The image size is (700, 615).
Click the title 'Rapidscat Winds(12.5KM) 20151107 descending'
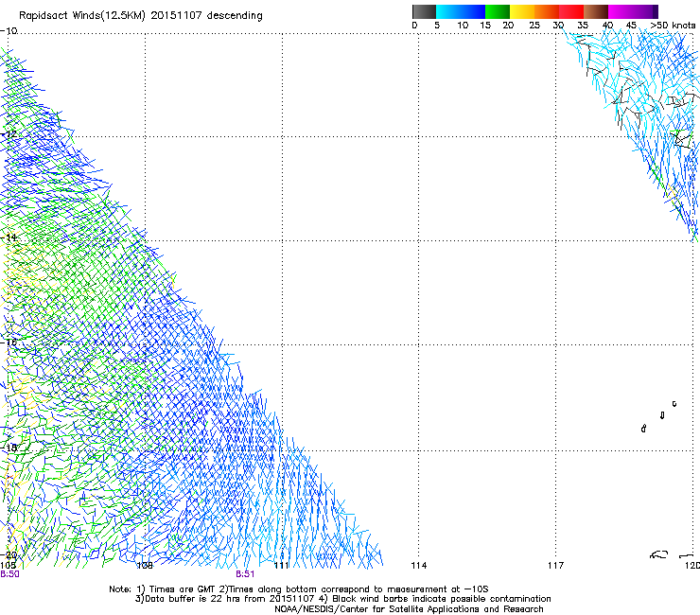141,16
